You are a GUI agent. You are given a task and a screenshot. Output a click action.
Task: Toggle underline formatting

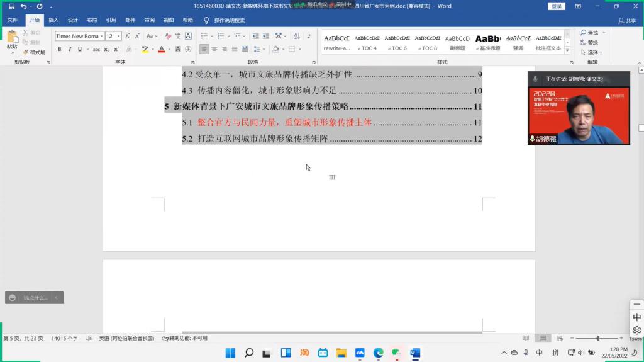[x=80, y=49]
